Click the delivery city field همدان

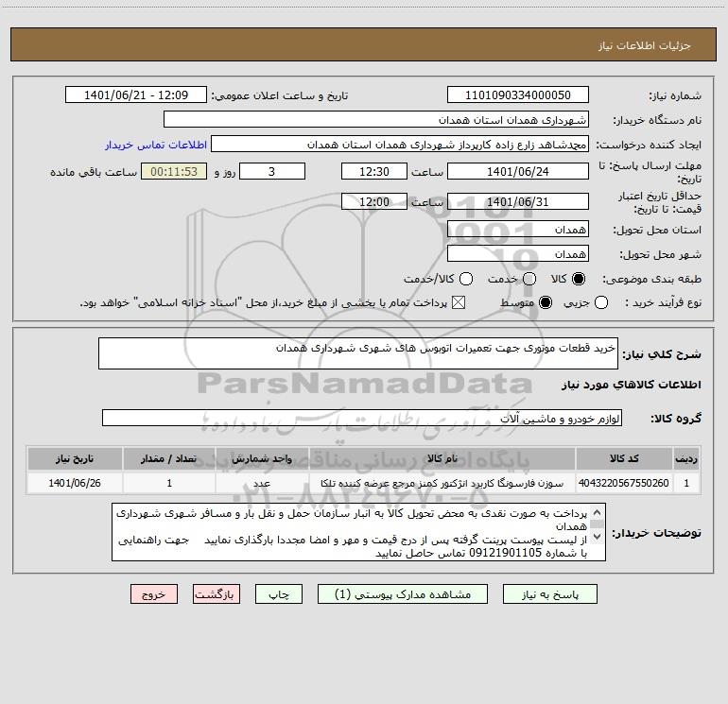click(518, 253)
